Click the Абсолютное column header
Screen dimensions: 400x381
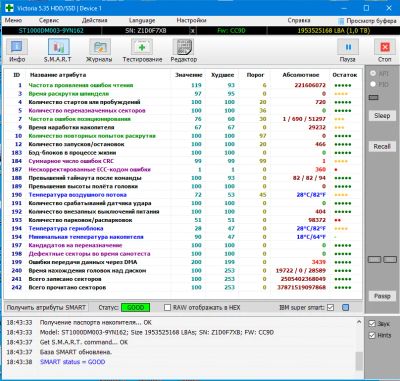click(301, 75)
